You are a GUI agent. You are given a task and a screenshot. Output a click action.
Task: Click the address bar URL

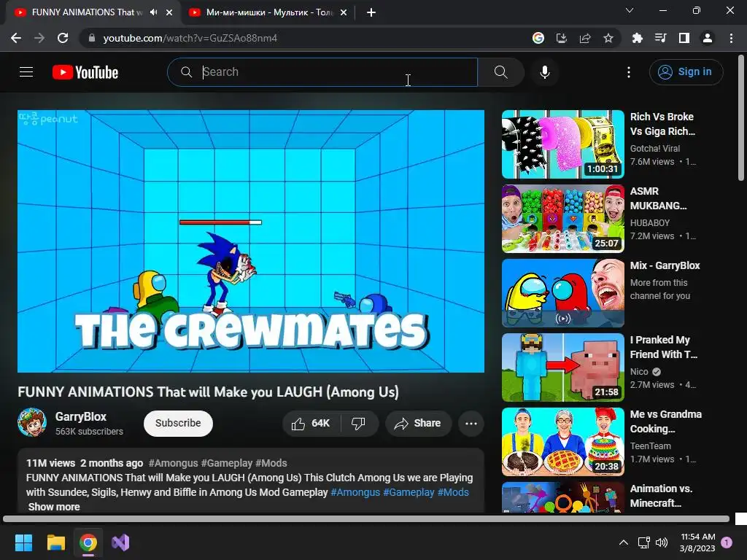[x=190, y=38]
